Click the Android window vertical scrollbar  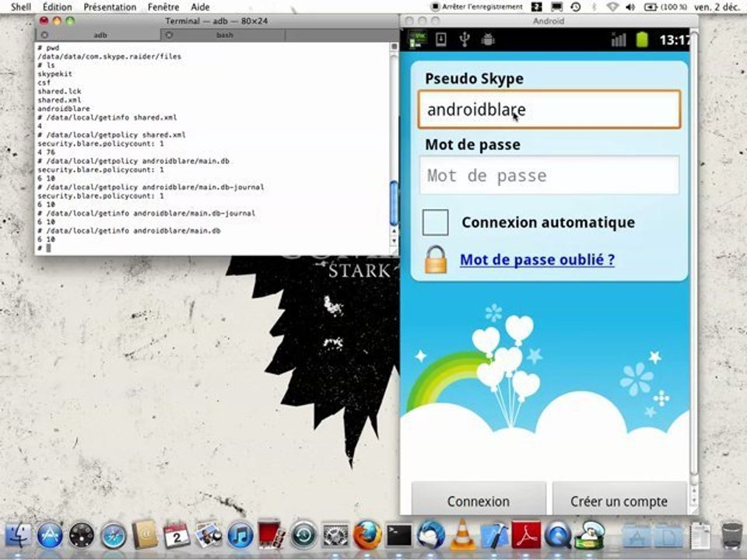click(693, 252)
